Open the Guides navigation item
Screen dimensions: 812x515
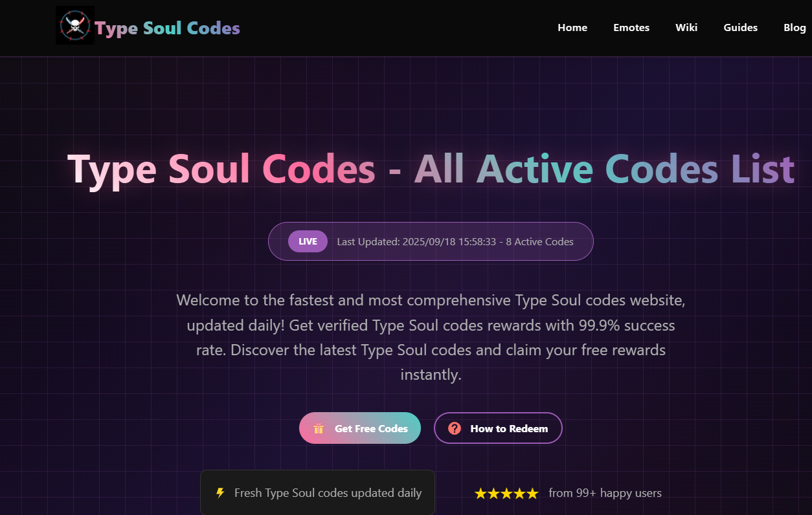pyautogui.click(x=741, y=28)
